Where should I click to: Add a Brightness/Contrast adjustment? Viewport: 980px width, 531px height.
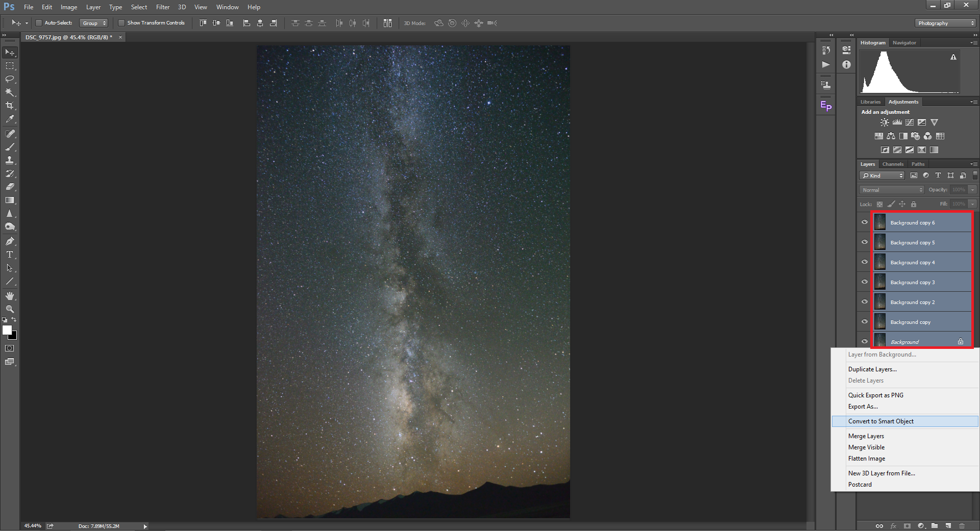click(x=885, y=122)
